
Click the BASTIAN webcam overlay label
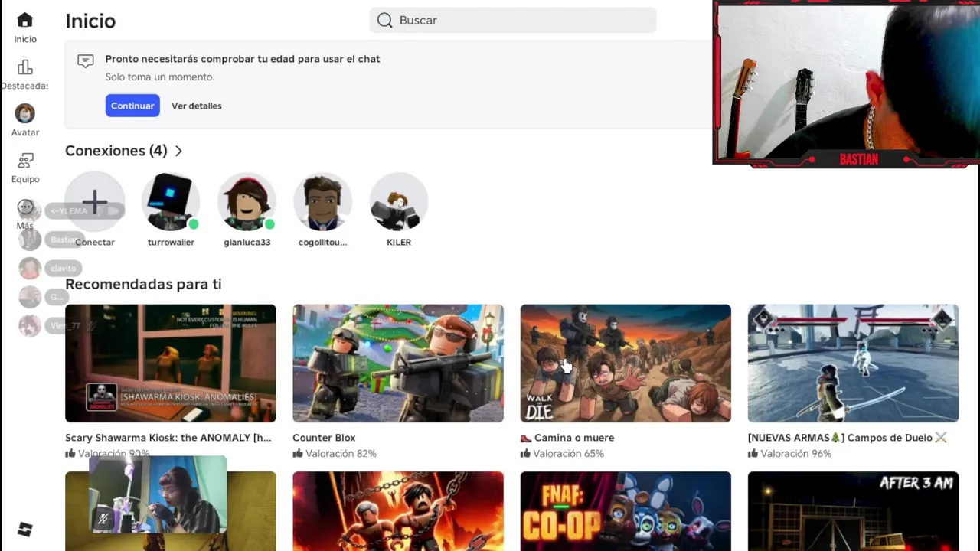[858, 159]
